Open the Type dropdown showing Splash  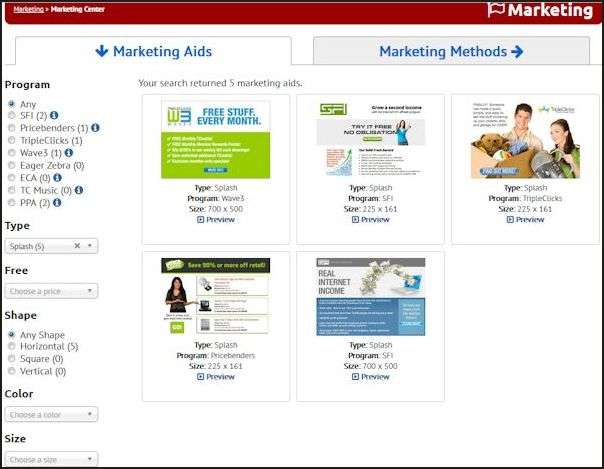click(50, 246)
